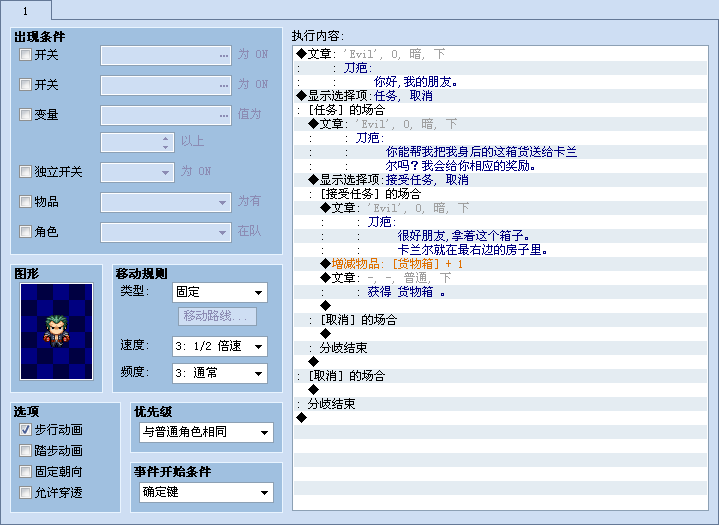This screenshot has width=719, height=525.
Task: Enable the 角色 condition checkbox
Action: (x=25, y=232)
